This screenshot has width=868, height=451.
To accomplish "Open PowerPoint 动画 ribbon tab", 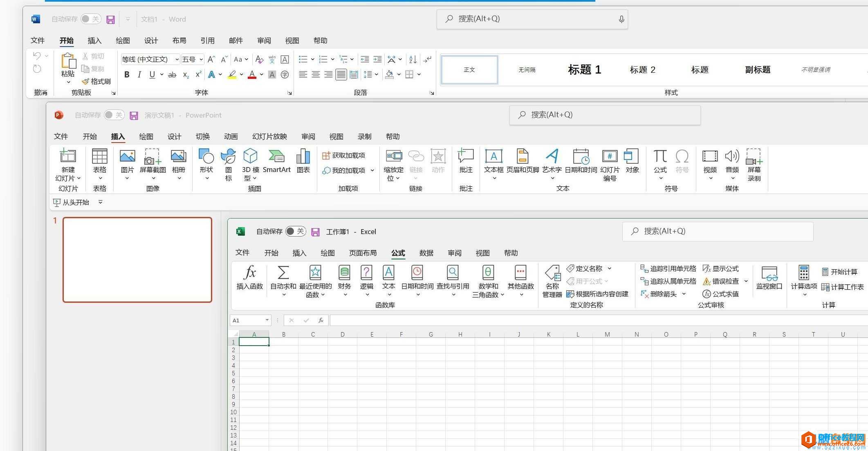I will pyautogui.click(x=231, y=136).
